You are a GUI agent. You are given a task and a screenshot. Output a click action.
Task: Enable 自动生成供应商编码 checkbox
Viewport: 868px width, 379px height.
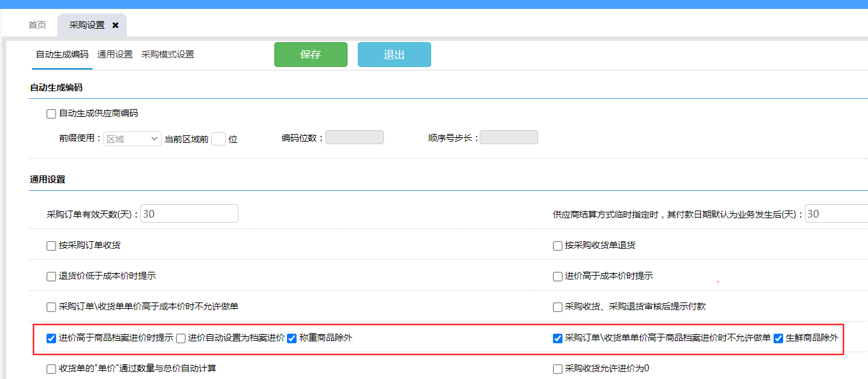click(x=51, y=114)
